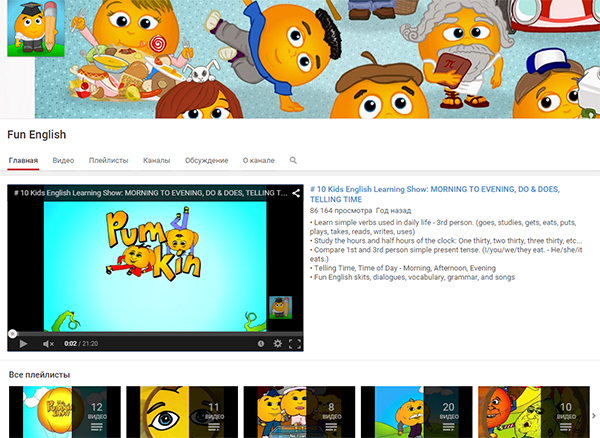Switch to the Видео tab
600x438 pixels.
pyautogui.click(x=63, y=160)
